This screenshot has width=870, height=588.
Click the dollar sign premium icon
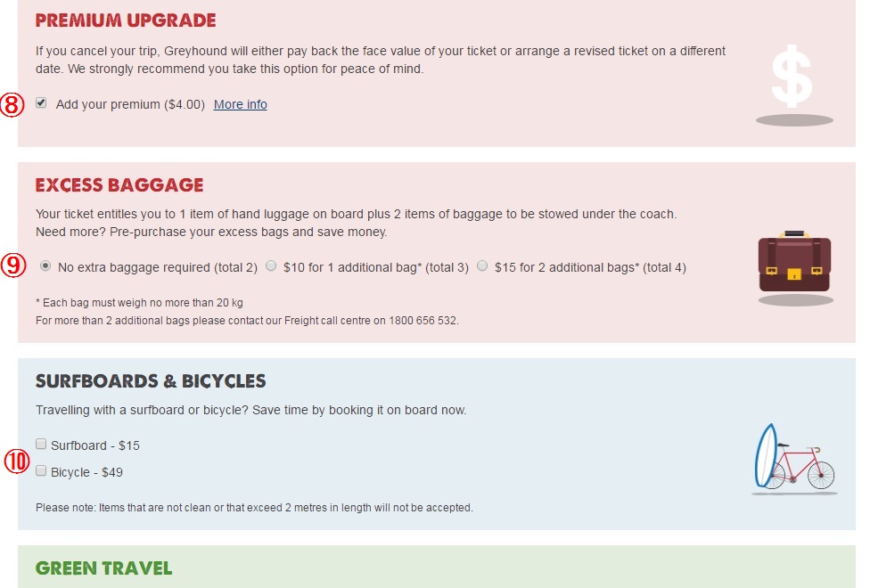792,80
